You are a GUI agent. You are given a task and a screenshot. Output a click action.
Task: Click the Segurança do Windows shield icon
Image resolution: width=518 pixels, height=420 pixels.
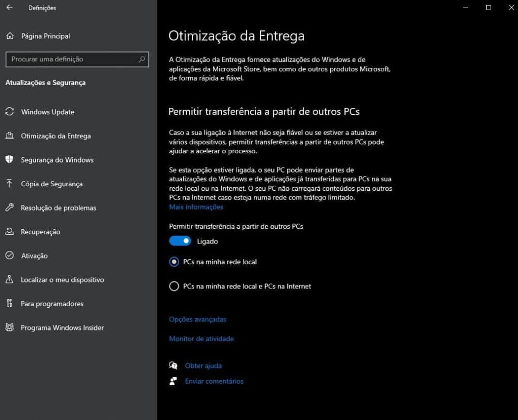click(10, 159)
